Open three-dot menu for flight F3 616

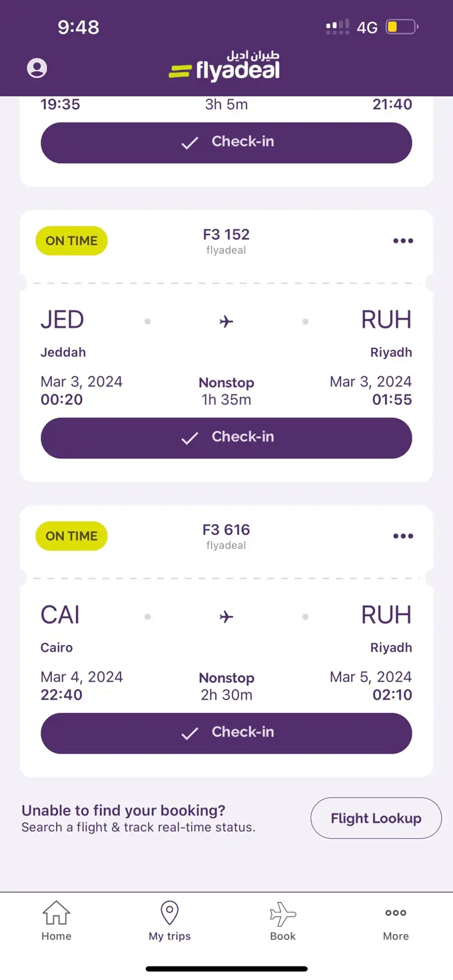(403, 536)
